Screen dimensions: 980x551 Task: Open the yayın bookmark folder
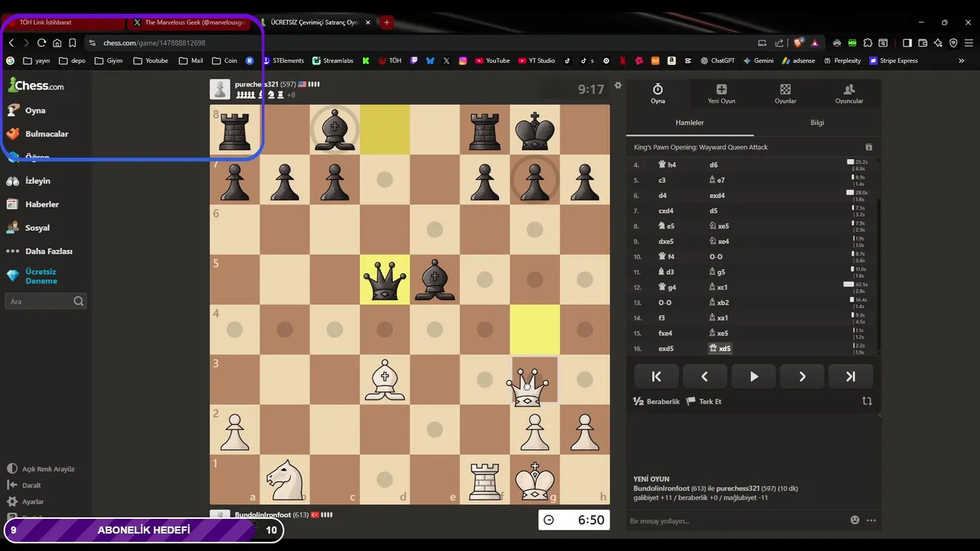pos(36,60)
